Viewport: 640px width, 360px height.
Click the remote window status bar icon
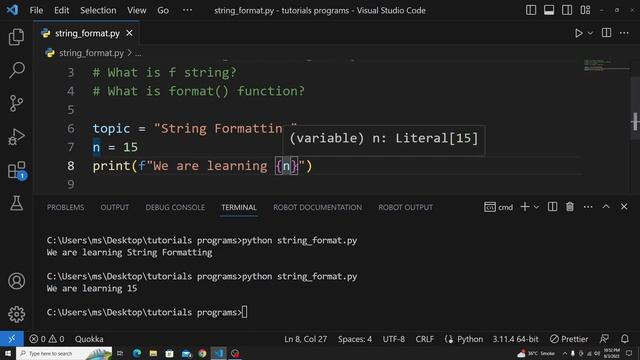[x=11, y=339]
